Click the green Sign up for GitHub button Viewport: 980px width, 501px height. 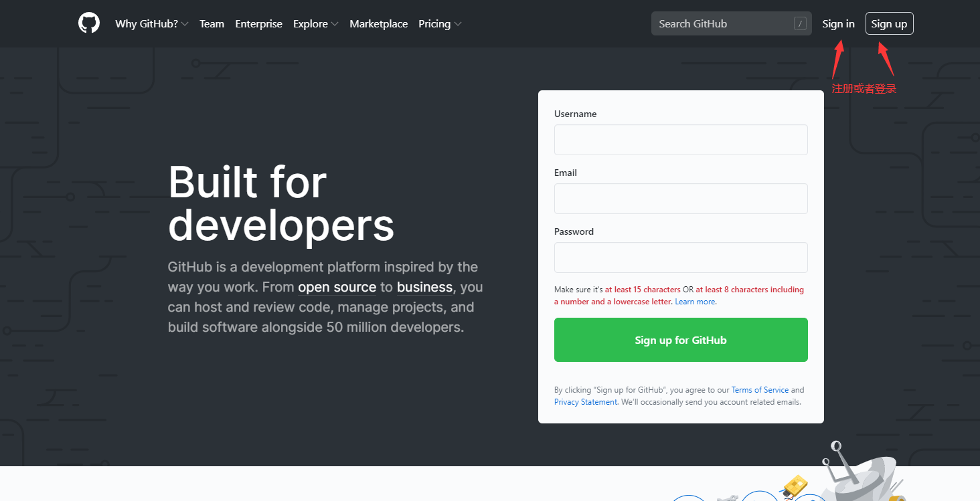click(x=681, y=340)
